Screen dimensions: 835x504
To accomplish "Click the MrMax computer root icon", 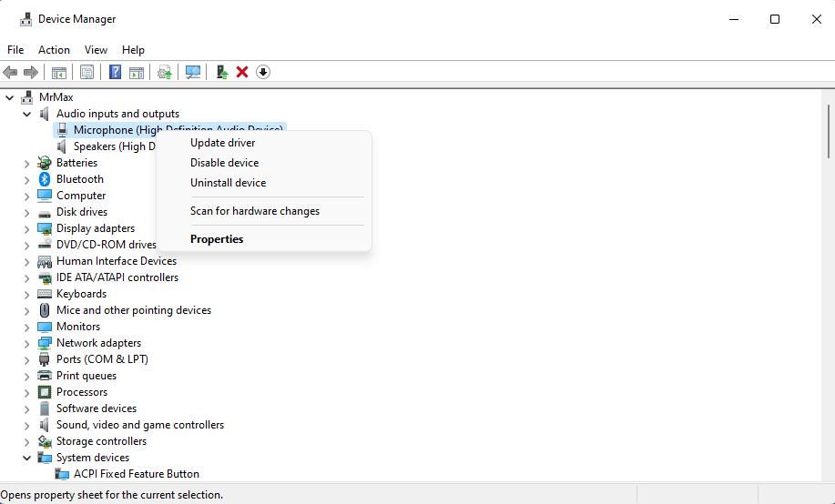I will click(x=26, y=97).
